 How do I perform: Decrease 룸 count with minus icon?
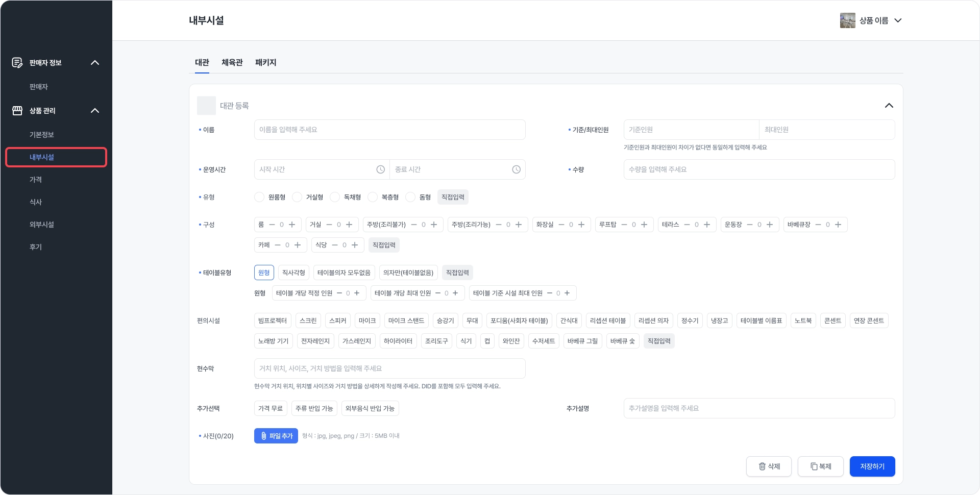click(272, 225)
